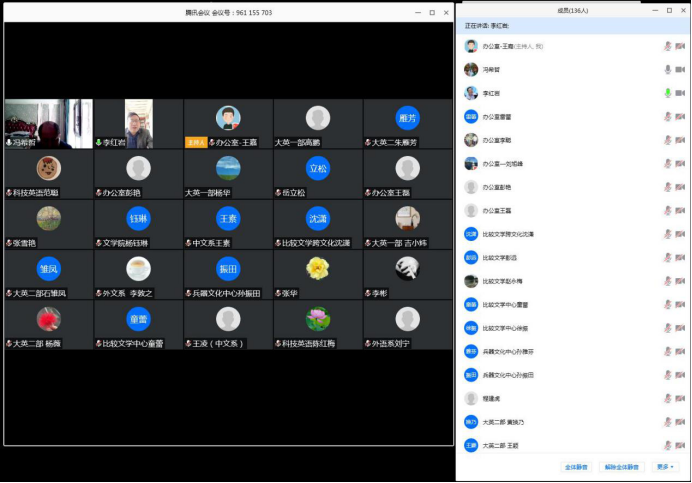Click blue avatar of 比较文学院文化沈潇 in list
Viewport: 692px width, 483px height.
(471, 234)
